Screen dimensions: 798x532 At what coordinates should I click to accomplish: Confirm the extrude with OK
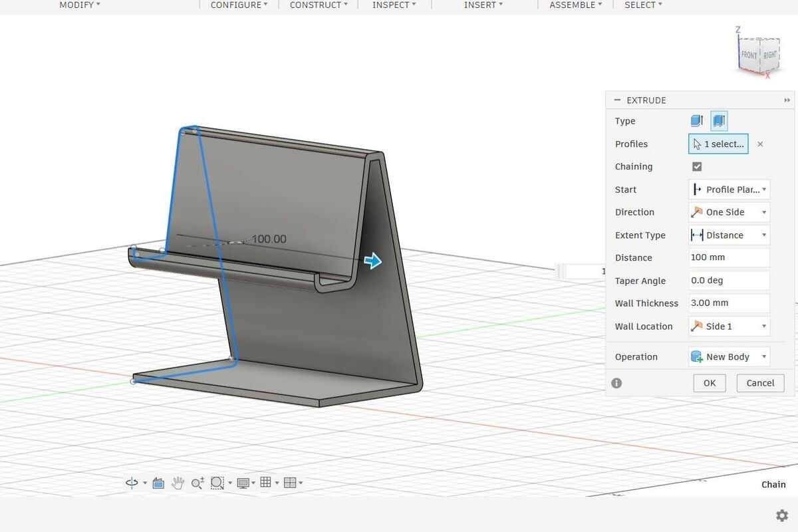coord(710,383)
